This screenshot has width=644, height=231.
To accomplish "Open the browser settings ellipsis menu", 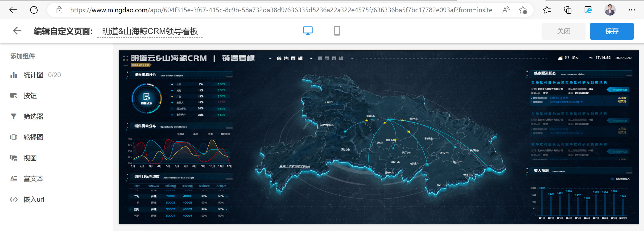I will 632,10.
